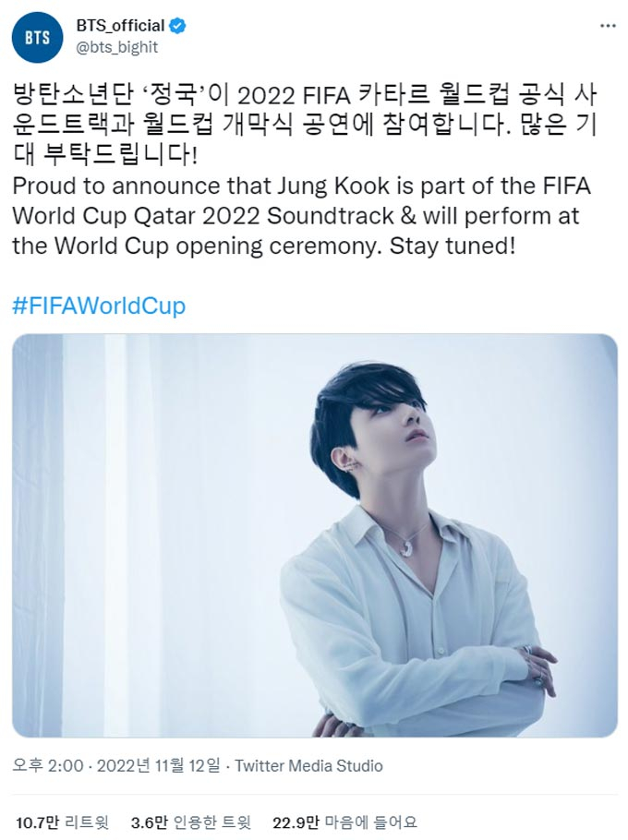Click the BTS profile avatar

click(x=38, y=38)
